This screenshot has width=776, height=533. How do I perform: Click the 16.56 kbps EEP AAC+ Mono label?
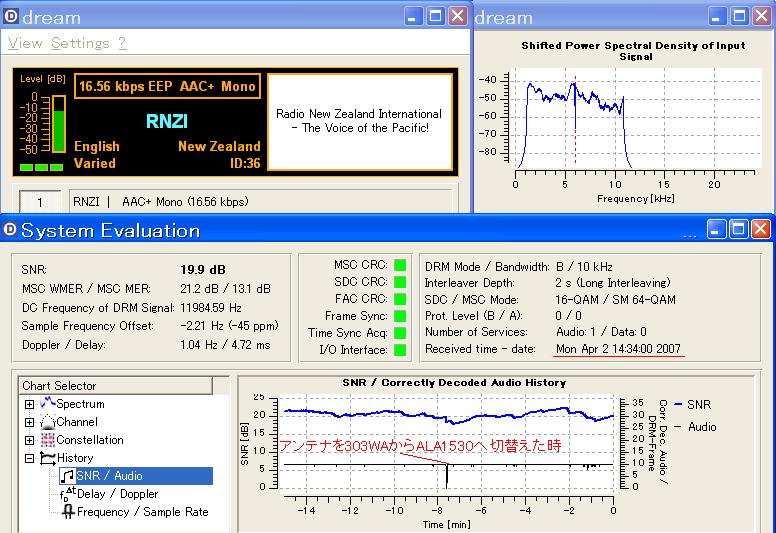167,86
